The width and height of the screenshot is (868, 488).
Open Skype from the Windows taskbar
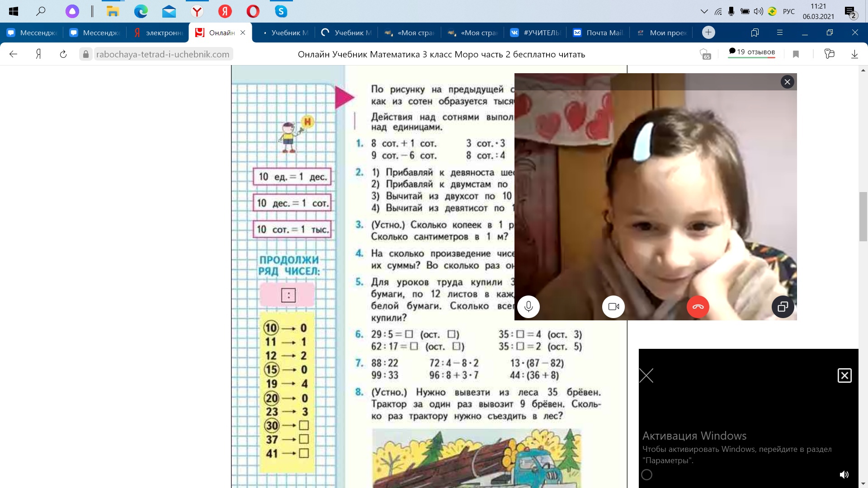(x=281, y=11)
